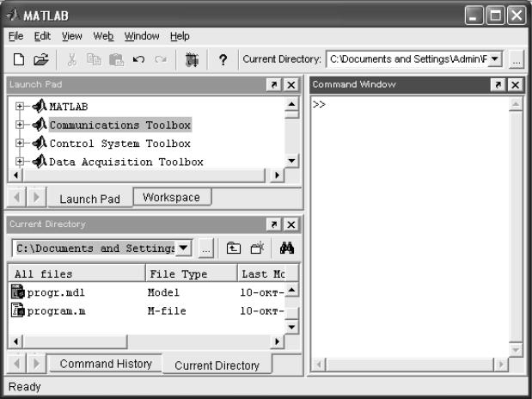Click the MATLAB logo icon beside Control System Toolbox
532x399 pixels.
[x=40, y=143]
